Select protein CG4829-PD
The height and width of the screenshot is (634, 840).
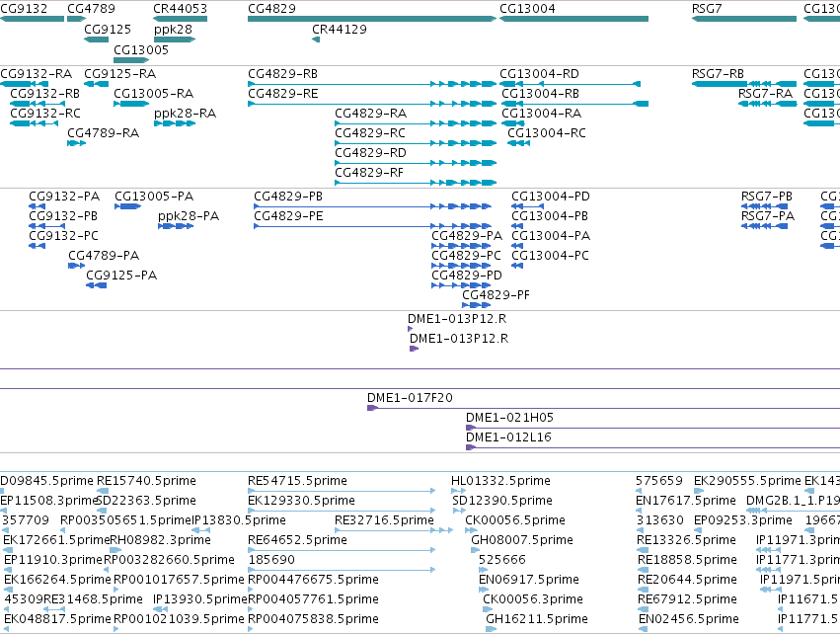point(467,276)
